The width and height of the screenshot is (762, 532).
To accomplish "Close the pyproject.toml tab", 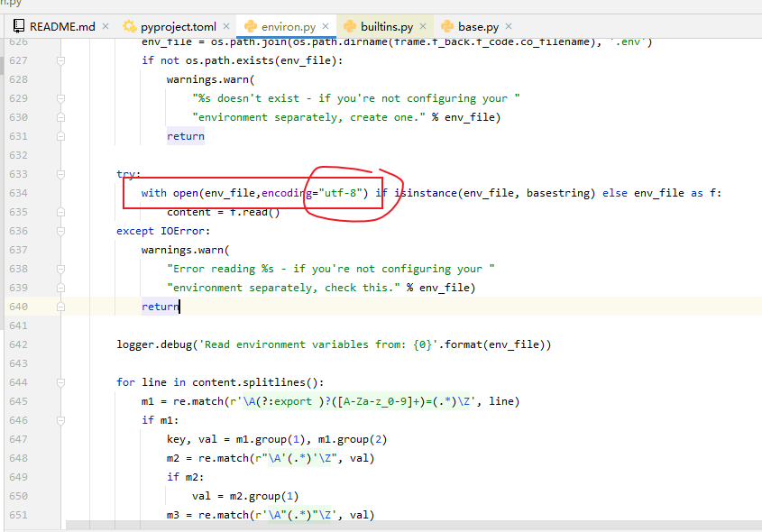I will 226,26.
